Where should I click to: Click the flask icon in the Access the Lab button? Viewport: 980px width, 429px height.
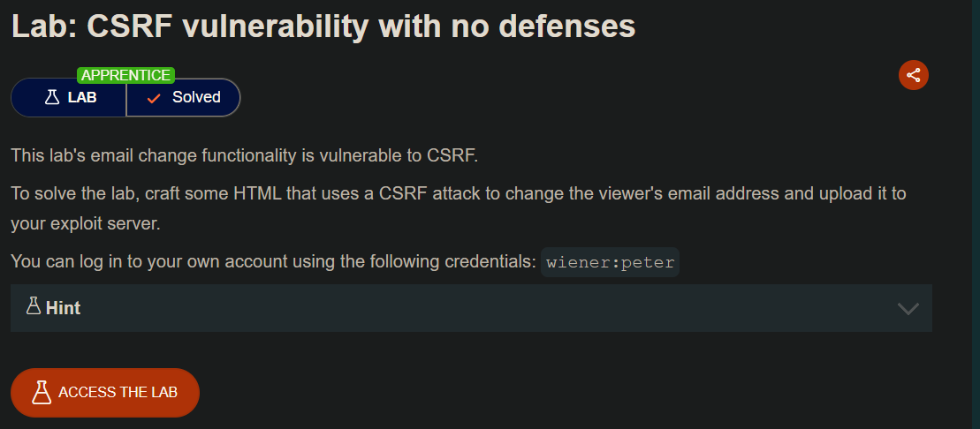click(x=42, y=392)
